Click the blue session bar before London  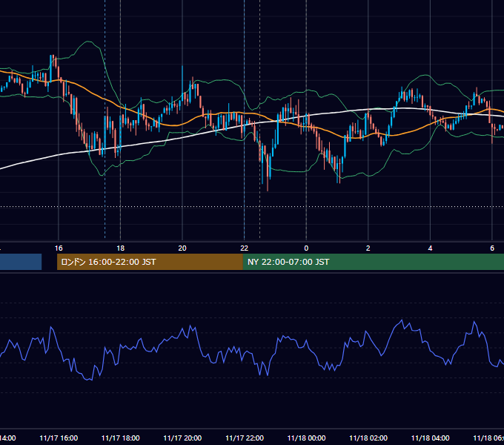click(21, 262)
